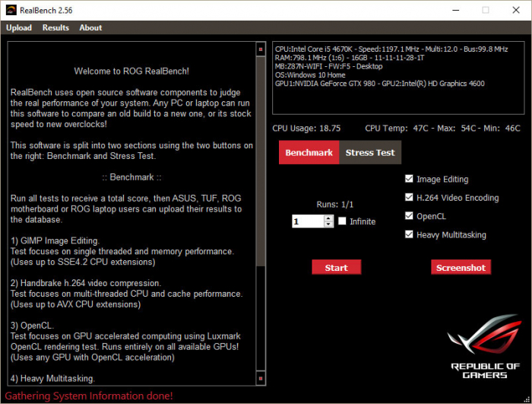This screenshot has width=532, height=404.
Task: Switch to the Stress Test tab
Action: 370,152
